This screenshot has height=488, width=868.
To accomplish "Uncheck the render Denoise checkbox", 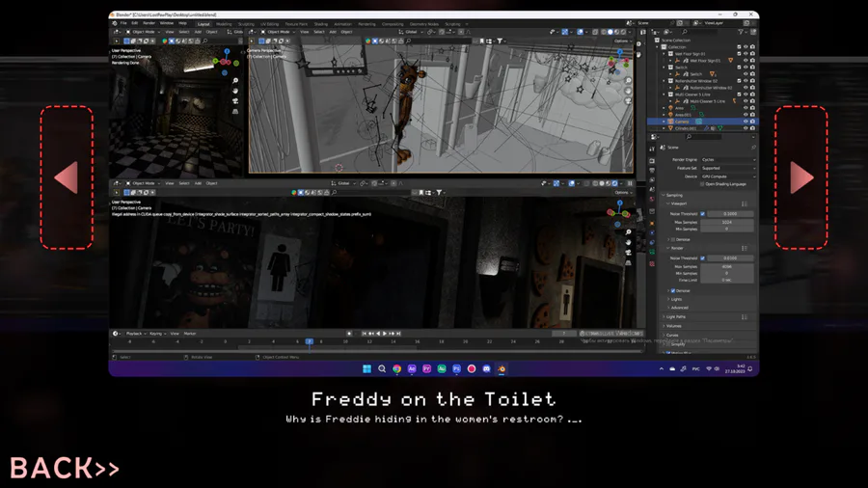I will [673, 290].
